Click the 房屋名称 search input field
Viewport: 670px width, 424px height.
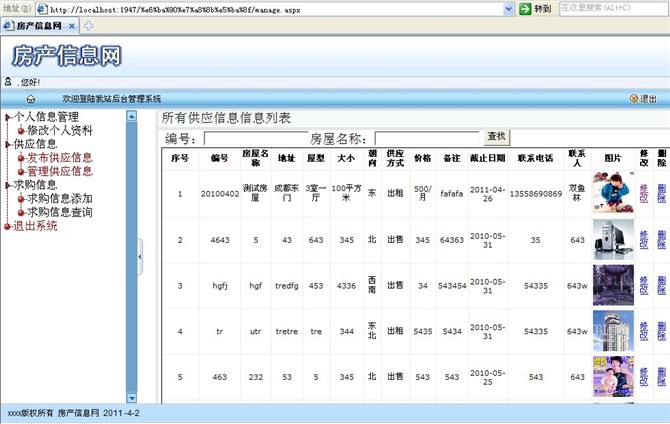pyautogui.click(x=427, y=139)
